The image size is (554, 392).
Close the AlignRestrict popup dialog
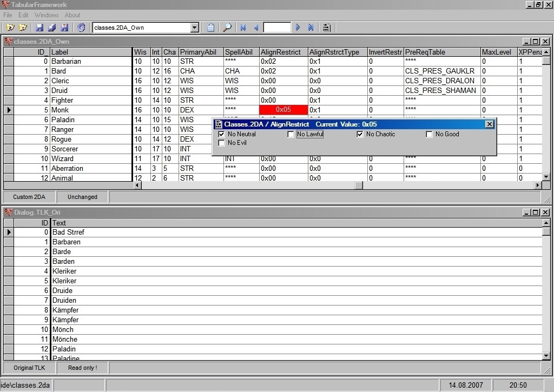(489, 124)
